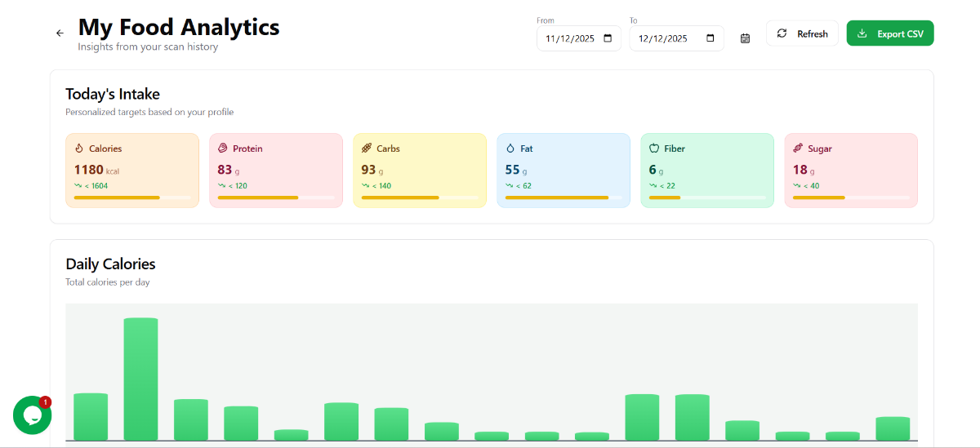Open the To date calendar picker icon
This screenshot has width=980, height=448.
tap(710, 38)
